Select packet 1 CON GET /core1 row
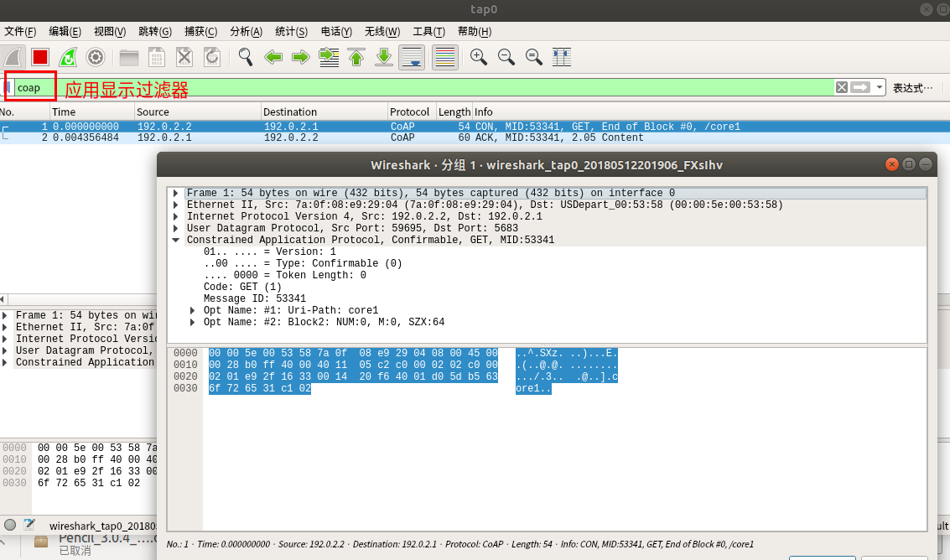The height and width of the screenshot is (560, 950). pos(475,127)
